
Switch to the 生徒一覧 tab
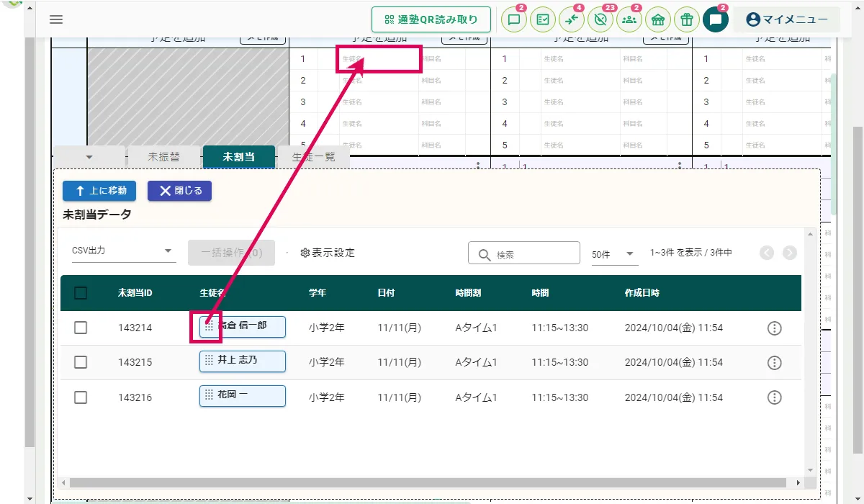tap(313, 156)
